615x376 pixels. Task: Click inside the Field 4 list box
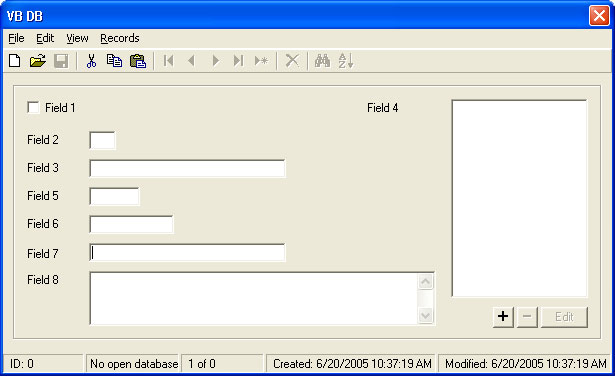tap(519, 198)
